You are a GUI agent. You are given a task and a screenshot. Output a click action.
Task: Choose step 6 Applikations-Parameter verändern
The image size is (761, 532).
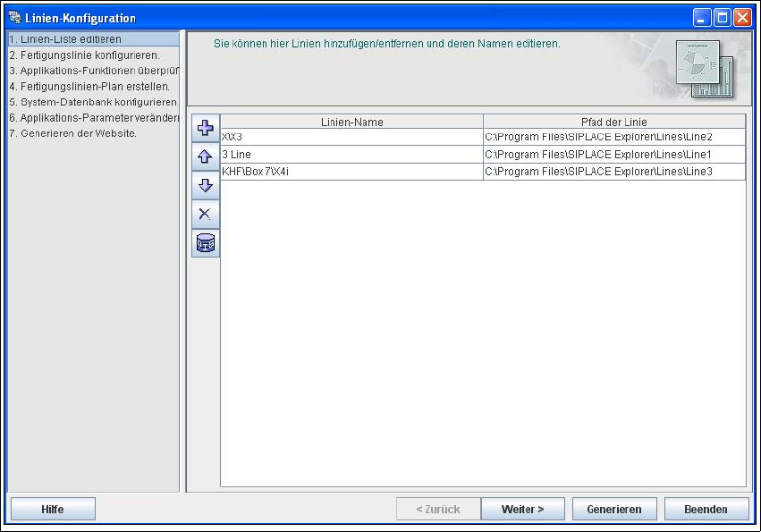93,117
